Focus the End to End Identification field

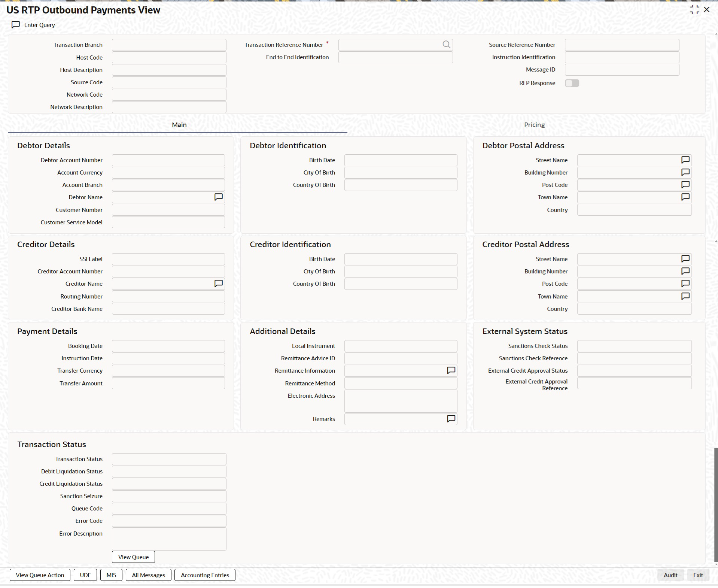pyautogui.click(x=395, y=57)
